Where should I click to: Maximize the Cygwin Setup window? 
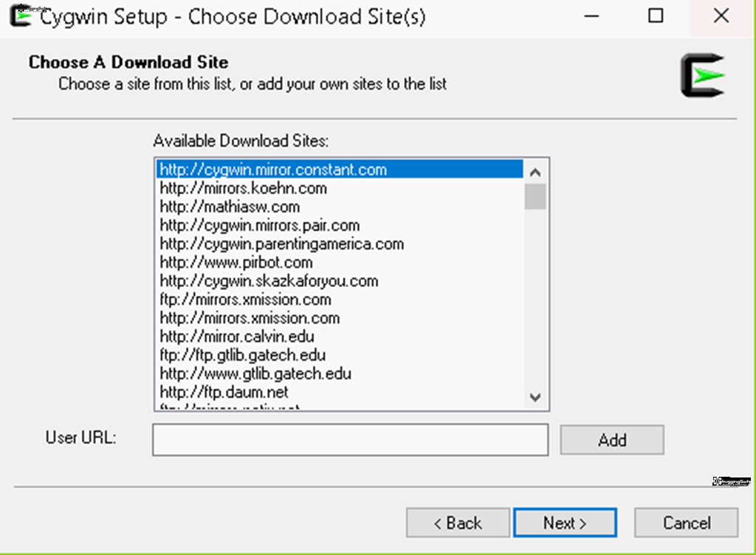pos(656,16)
